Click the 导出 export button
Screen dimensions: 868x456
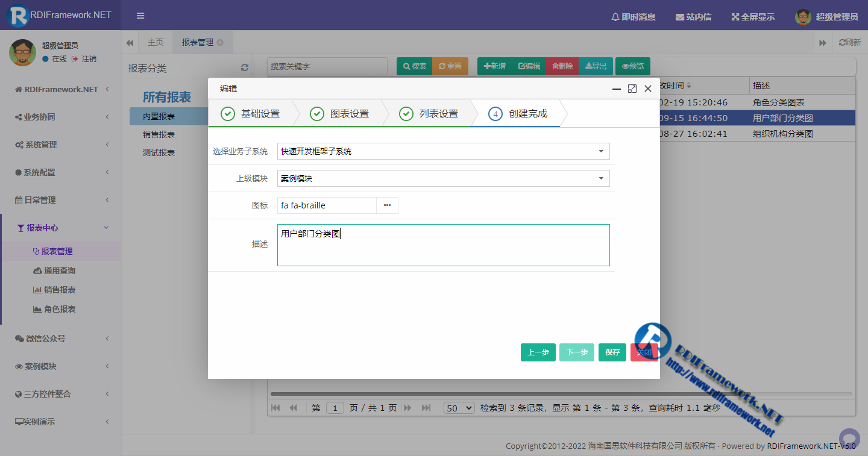pos(596,66)
